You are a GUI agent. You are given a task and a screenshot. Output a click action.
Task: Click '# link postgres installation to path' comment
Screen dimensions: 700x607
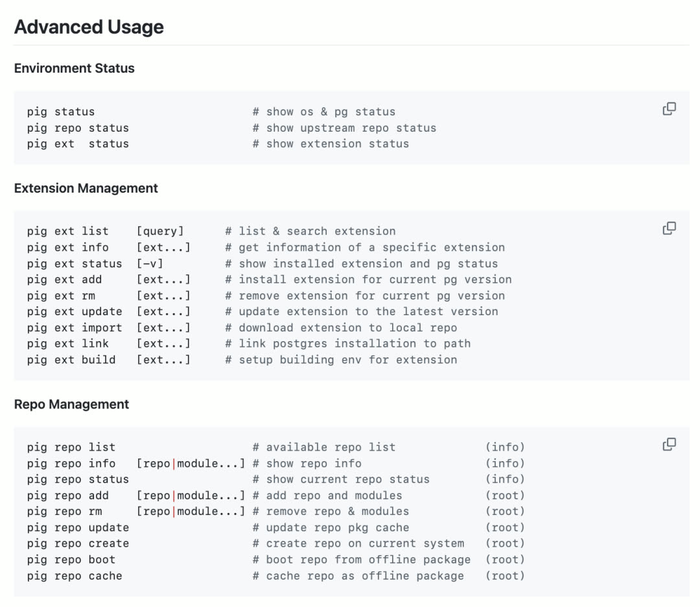click(348, 344)
